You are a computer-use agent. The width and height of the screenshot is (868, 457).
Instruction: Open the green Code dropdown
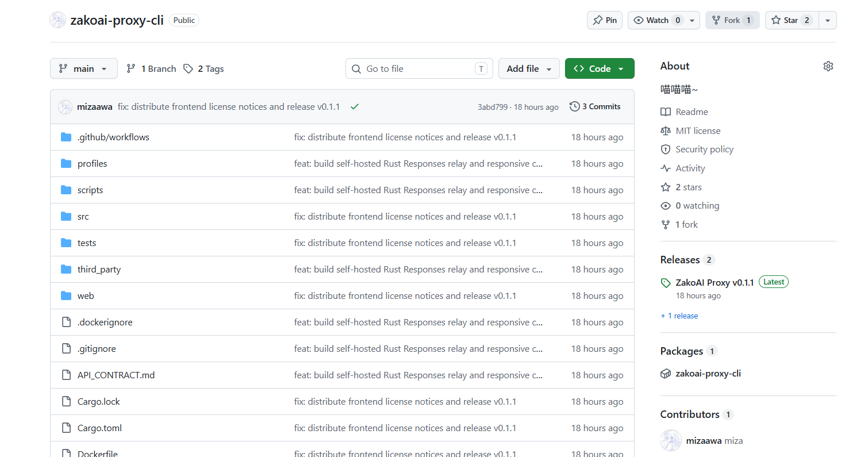[x=600, y=68]
